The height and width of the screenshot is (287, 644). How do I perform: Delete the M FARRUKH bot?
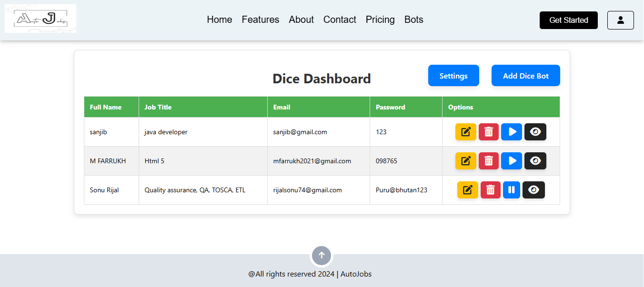click(x=488, y=161)
